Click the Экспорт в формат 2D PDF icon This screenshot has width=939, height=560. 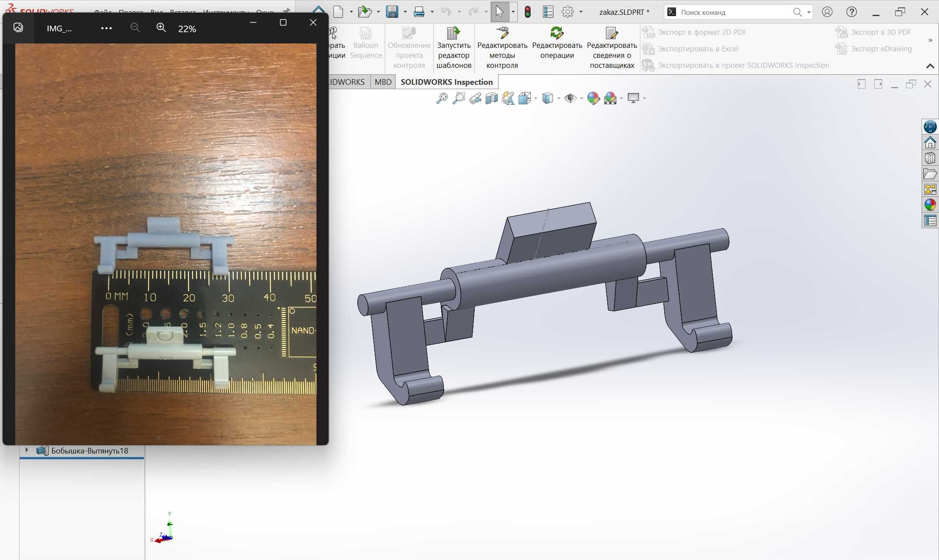click(646, 32)
